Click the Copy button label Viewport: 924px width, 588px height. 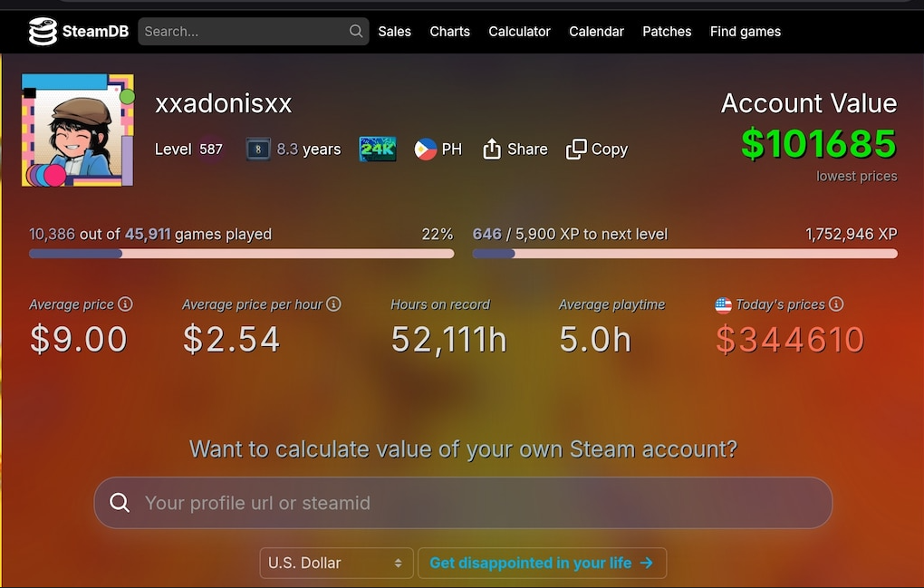pyautogui.click(x=610, y=149)
